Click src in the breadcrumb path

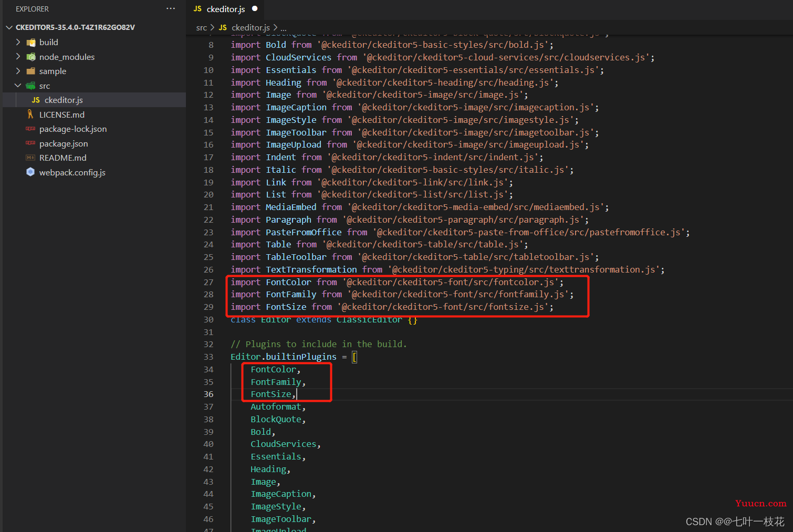202,27
